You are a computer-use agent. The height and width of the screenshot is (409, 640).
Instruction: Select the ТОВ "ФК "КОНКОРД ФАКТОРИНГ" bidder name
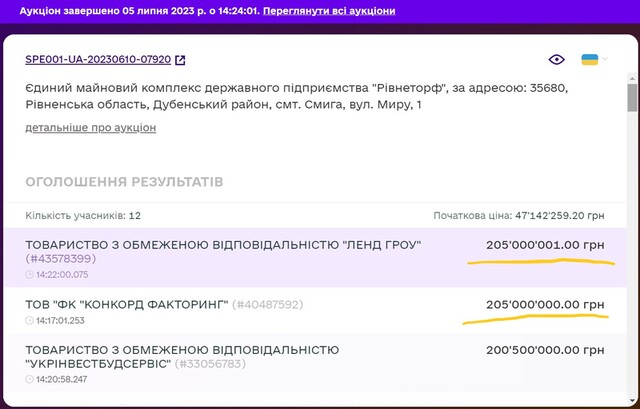[x=127, y=305]
